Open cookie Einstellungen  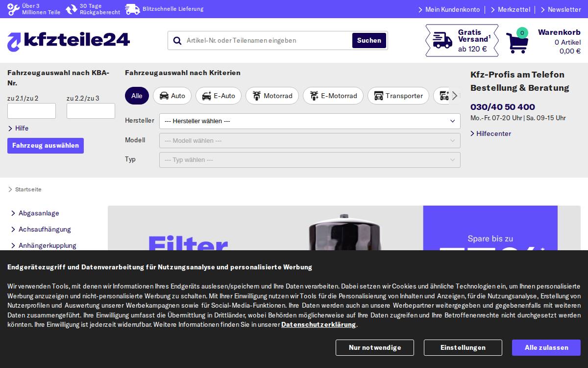point(463,348)
